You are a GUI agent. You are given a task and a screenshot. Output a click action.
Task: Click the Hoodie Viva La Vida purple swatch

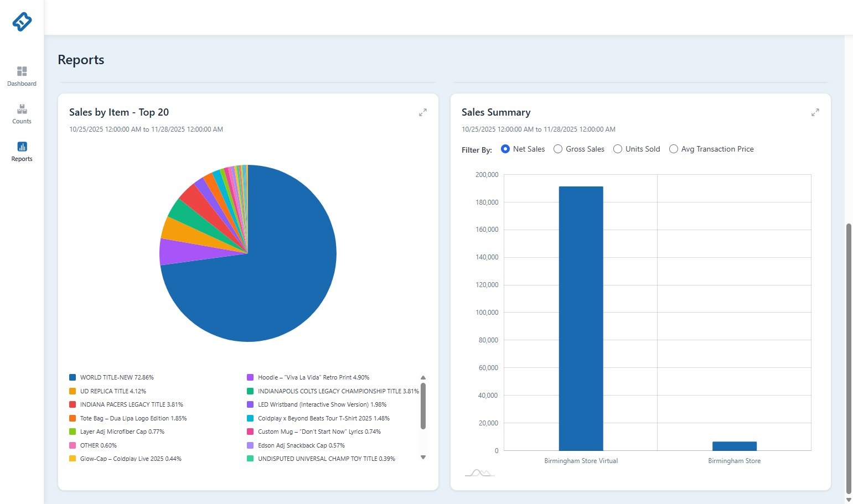coord(250,377)
